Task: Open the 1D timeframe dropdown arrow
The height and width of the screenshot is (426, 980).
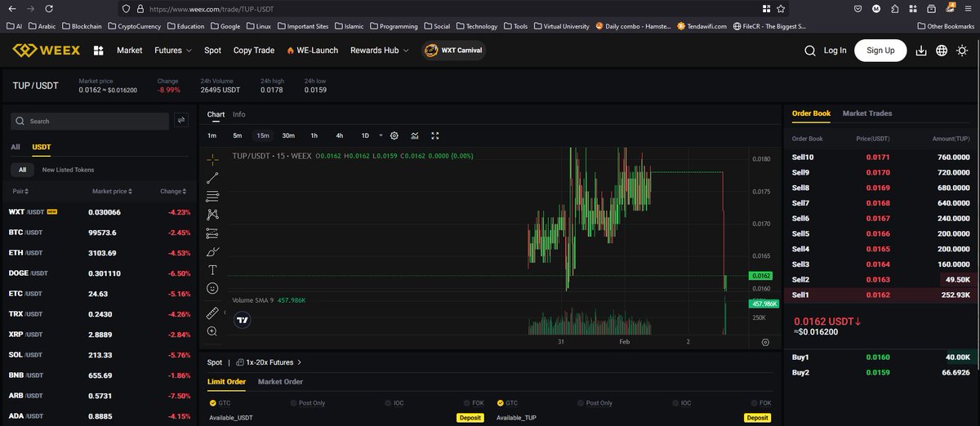Action: pyautogui.click(x=380, y=135)
